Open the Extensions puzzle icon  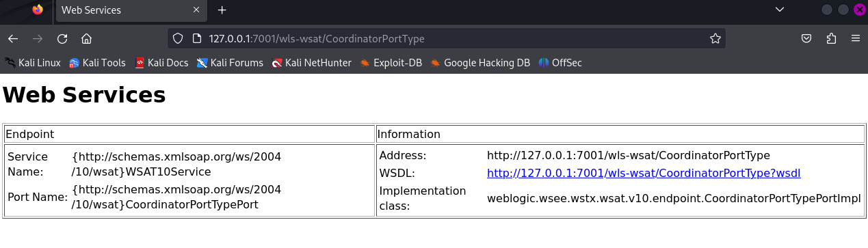click(832, 38)
